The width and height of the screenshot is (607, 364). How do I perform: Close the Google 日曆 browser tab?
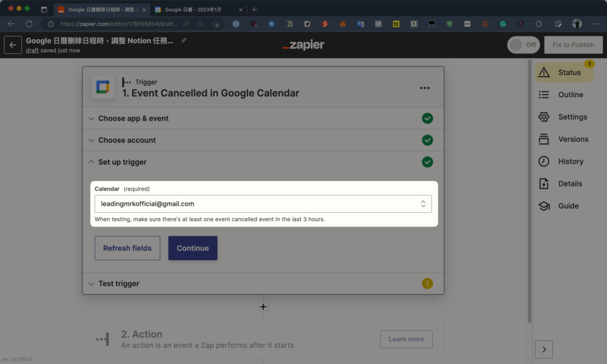click(241, 9)
